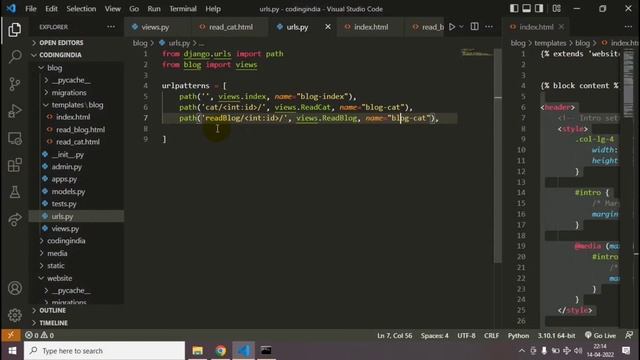
Task: Expand the codingindia subfolder
Action: 66,241
